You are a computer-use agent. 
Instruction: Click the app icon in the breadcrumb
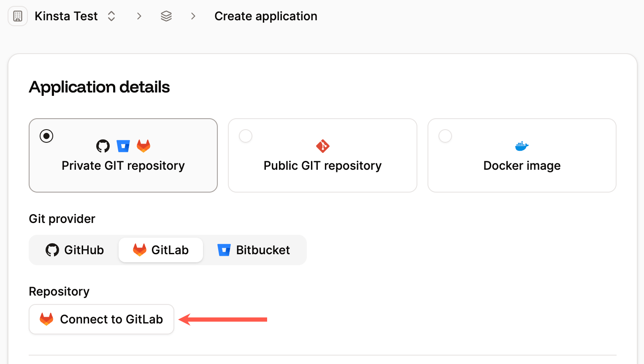[x=17, y=16]
